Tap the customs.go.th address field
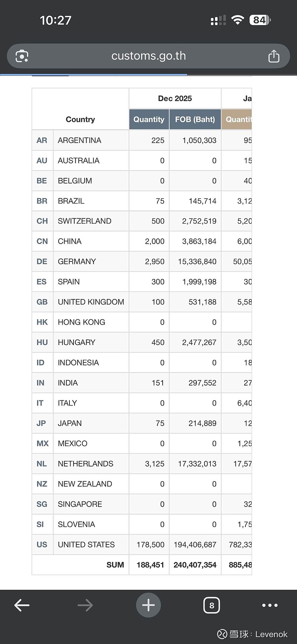Screen dimensions: 297x644 click(x=148, y=56)
